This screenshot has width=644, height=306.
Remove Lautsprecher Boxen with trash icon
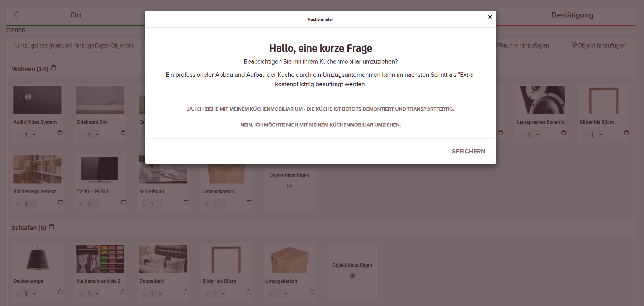pos(564,133)
